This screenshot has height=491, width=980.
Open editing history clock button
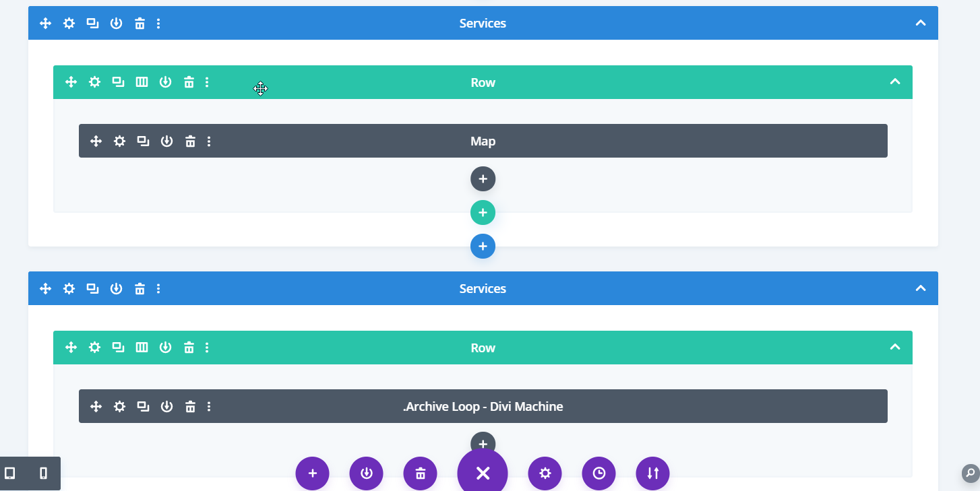click(x=599, y=473)
